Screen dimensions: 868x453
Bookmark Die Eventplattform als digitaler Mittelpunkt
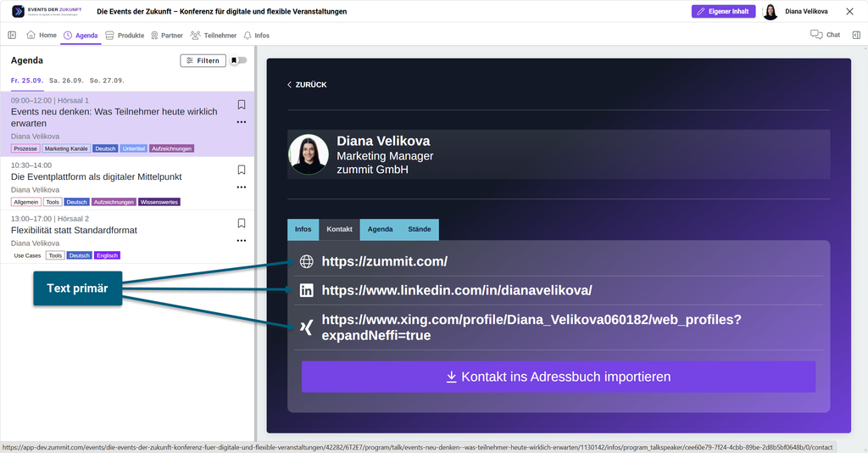click(x=242, y=170)
